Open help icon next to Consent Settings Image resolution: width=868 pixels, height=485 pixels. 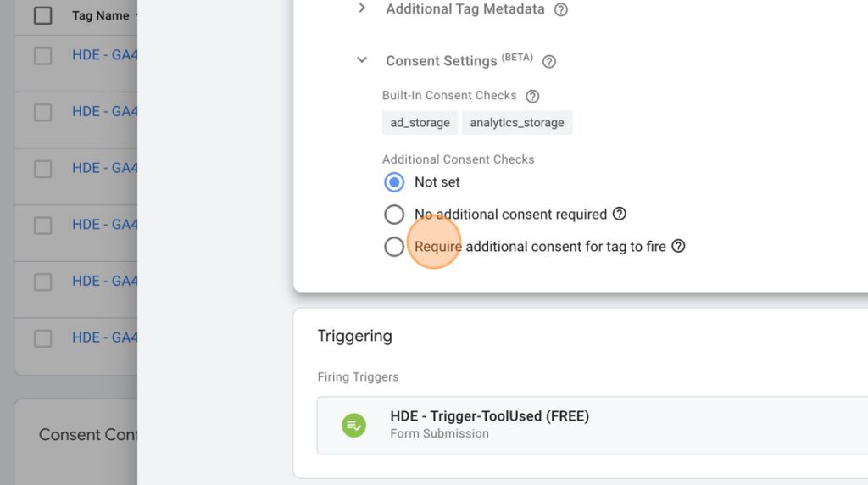tap(549, 61)
